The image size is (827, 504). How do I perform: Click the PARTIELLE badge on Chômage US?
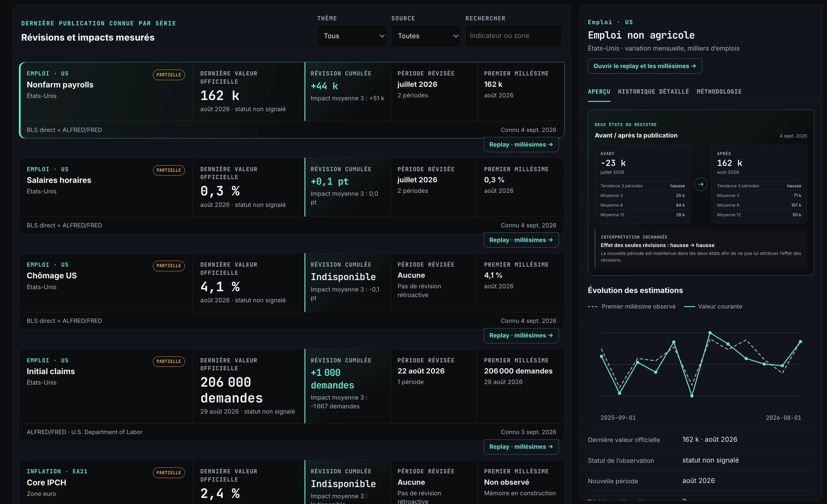(169, 265)
